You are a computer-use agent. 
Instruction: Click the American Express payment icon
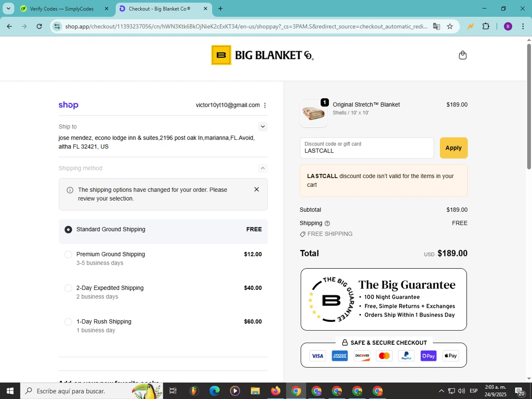point(340,356)
